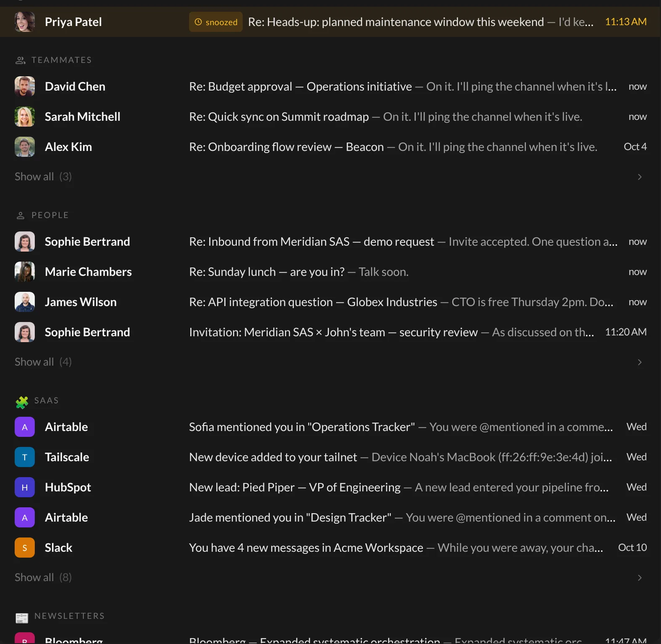Open the TEAMMATES section header
Image resolution: width=661 pixels, height=644 pixels.
pyautogui.click(x=62, y=60)
